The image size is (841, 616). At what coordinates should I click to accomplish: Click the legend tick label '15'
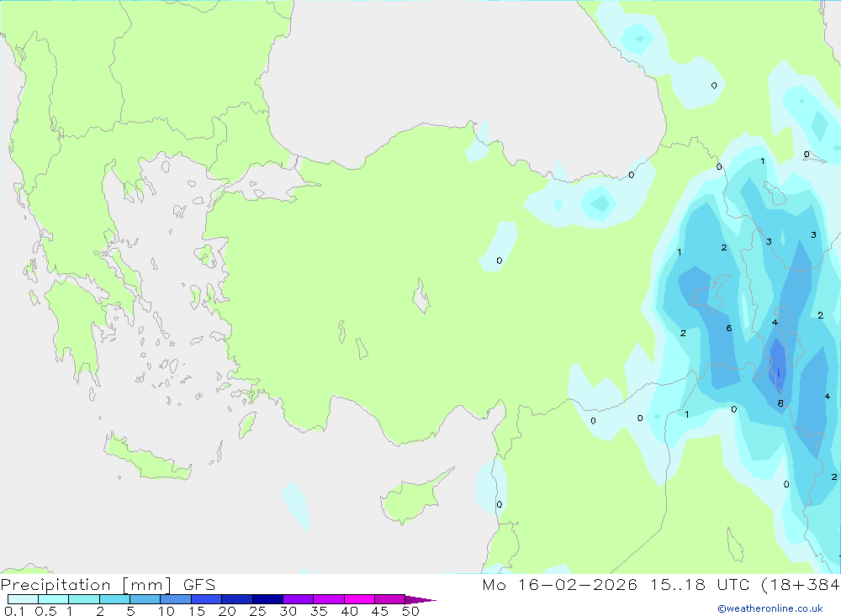pyautogui.click(x=197, y=611)
